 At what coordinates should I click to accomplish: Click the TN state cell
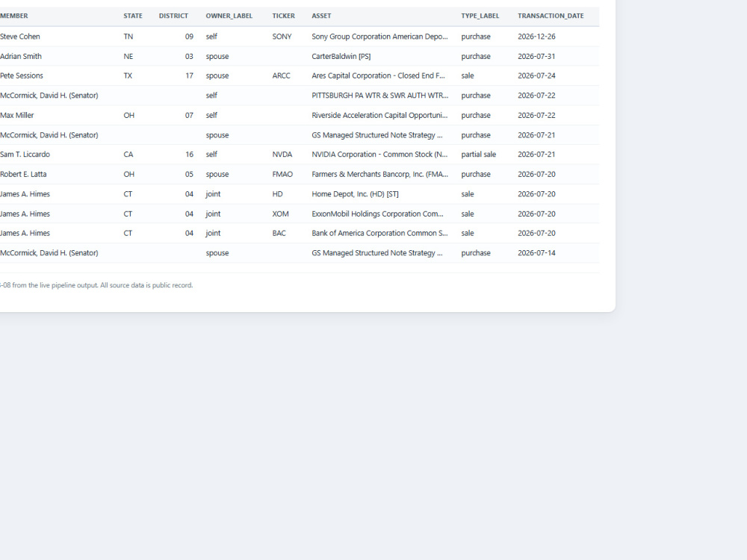[128, 36]
